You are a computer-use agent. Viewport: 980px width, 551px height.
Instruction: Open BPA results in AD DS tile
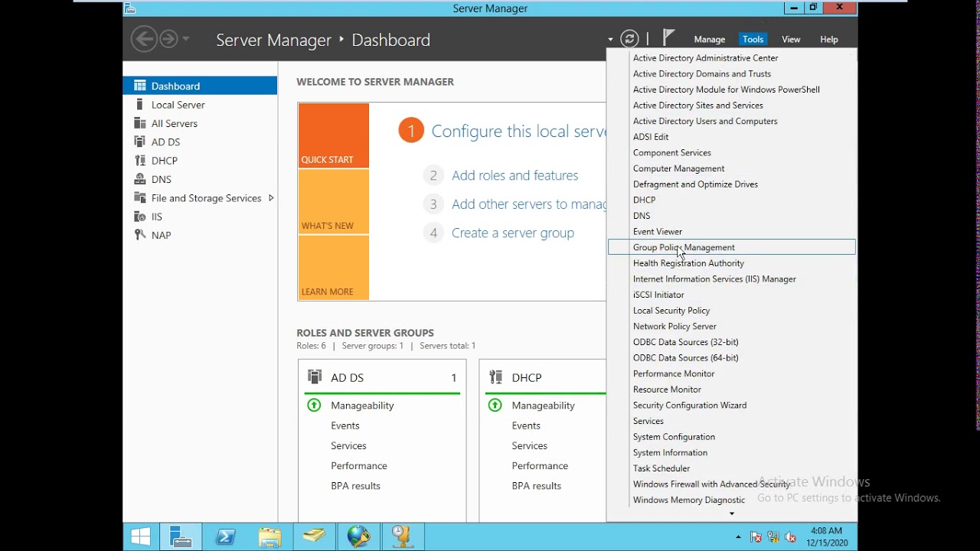pyautogui.click(x=355, y=486)
